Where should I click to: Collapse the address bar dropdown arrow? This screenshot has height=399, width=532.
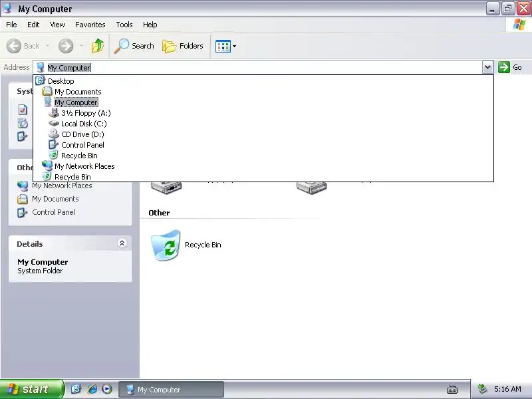pyautogui.click(x=487, y=67)
